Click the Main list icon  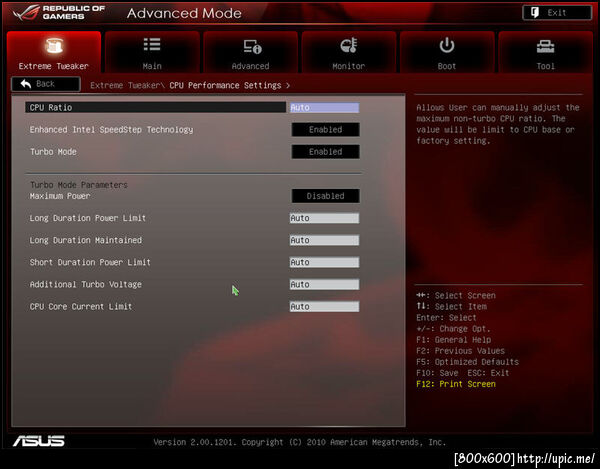tap(152, 44)
